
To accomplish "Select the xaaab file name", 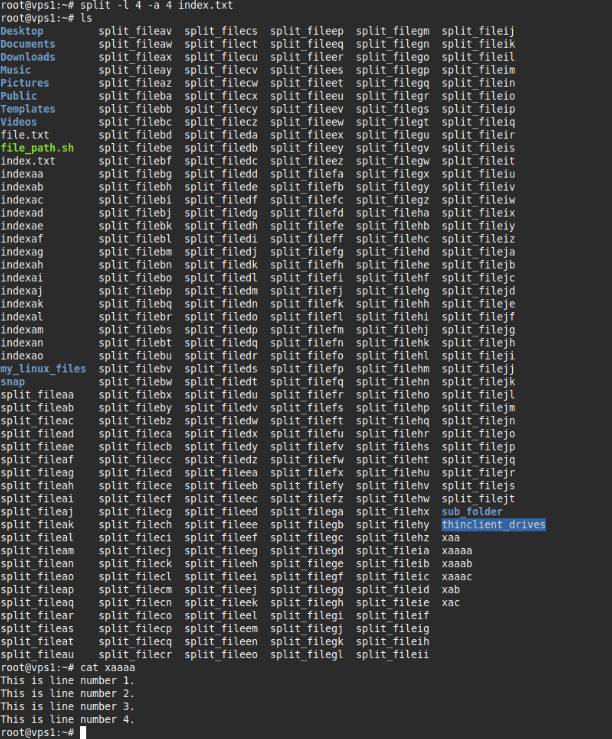I will tap(456, 564).
